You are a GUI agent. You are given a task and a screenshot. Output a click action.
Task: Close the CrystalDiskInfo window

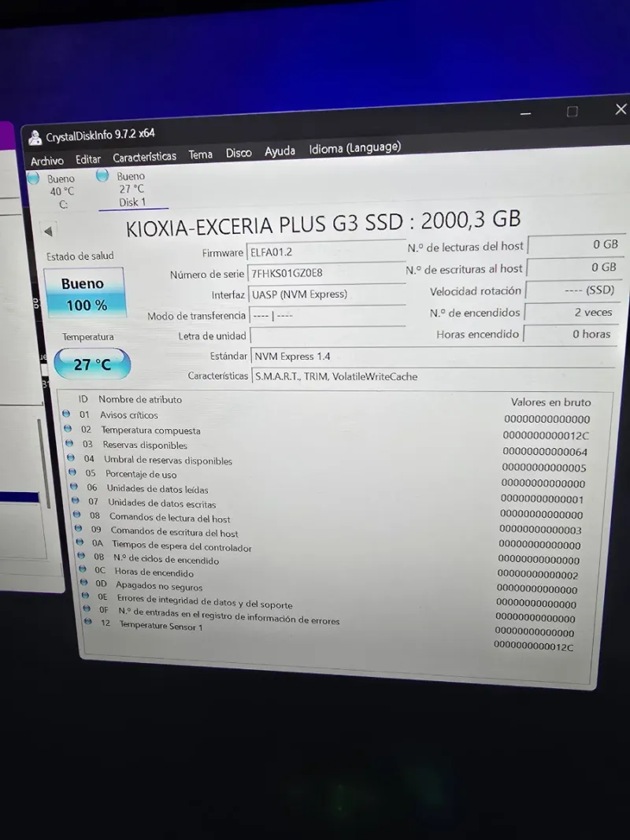(x=621, y=109)
